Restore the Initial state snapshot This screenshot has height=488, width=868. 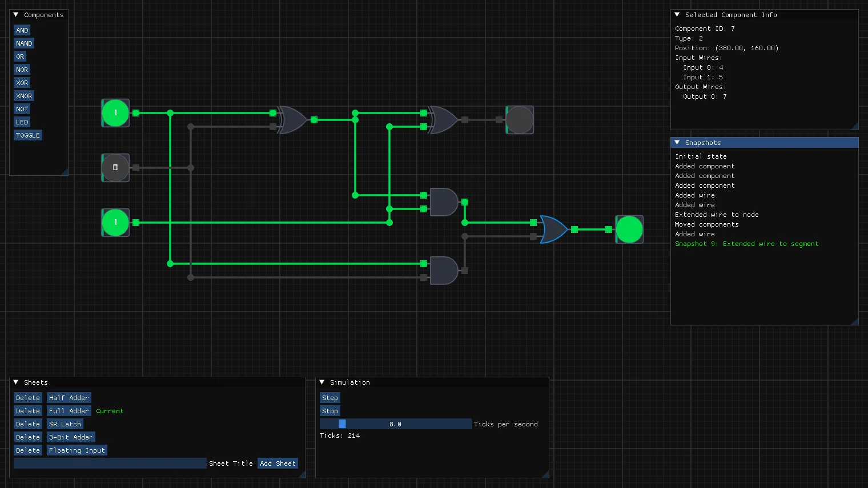[x=701, y=156]
